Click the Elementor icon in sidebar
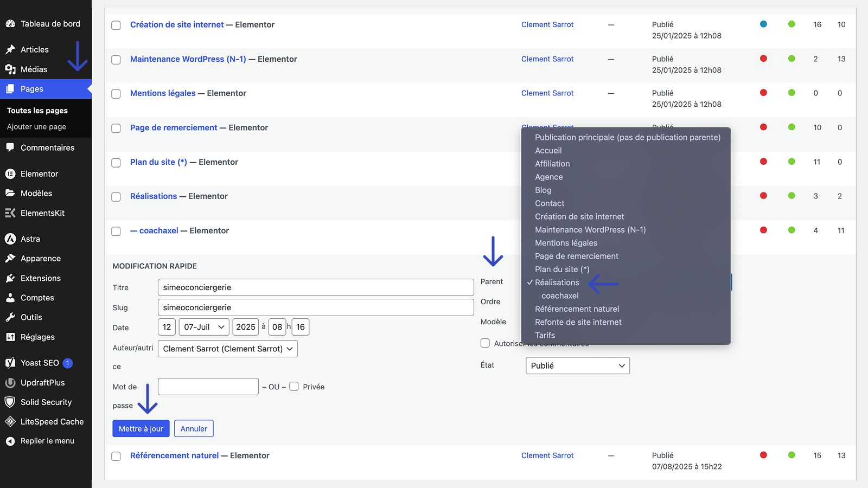This screenshot has height=488, width=868. coord(10,174)
